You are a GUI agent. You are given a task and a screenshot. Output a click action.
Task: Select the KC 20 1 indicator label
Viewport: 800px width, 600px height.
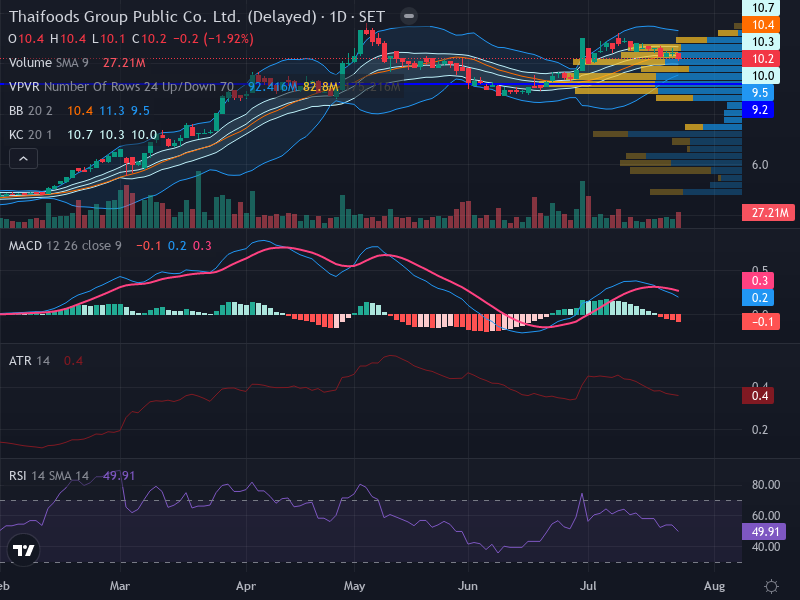pyautogui.click(x=31, y=135)
